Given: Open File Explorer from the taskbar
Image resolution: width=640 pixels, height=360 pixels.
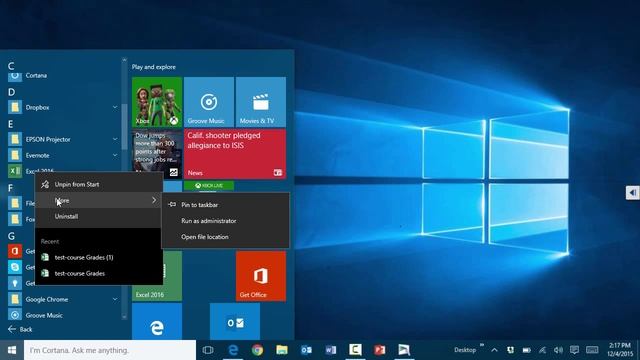Looking at the screenshot, I should tap(282, 350).
